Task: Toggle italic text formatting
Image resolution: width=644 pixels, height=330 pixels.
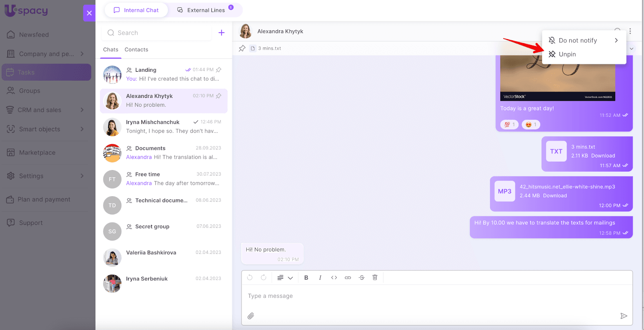Action: coord(320,278)
